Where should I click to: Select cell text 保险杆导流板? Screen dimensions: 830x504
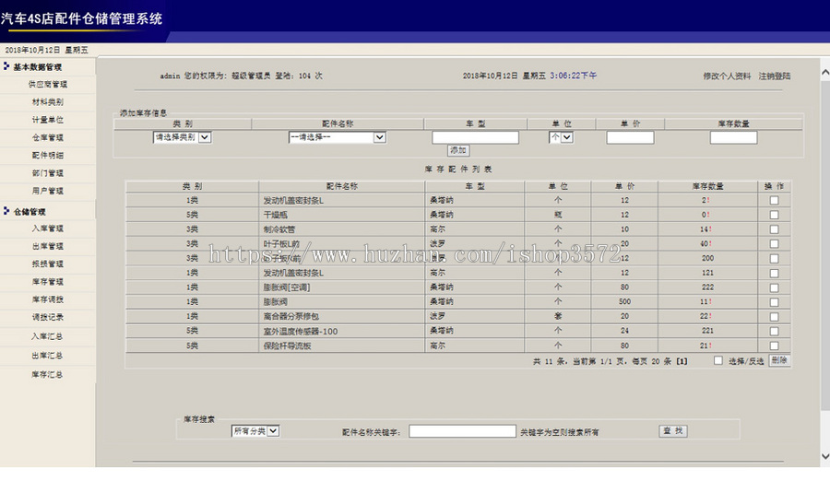(287, 346)
